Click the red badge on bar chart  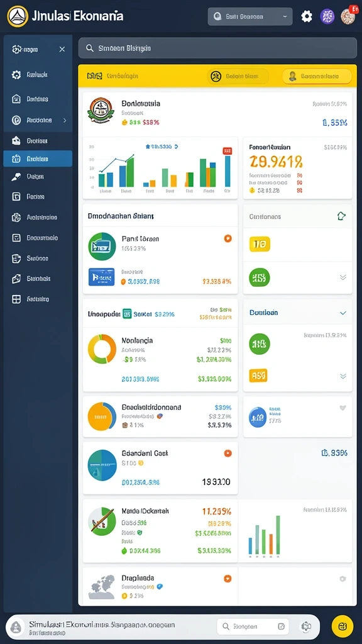pyautogui.click(x=227, y=151)
